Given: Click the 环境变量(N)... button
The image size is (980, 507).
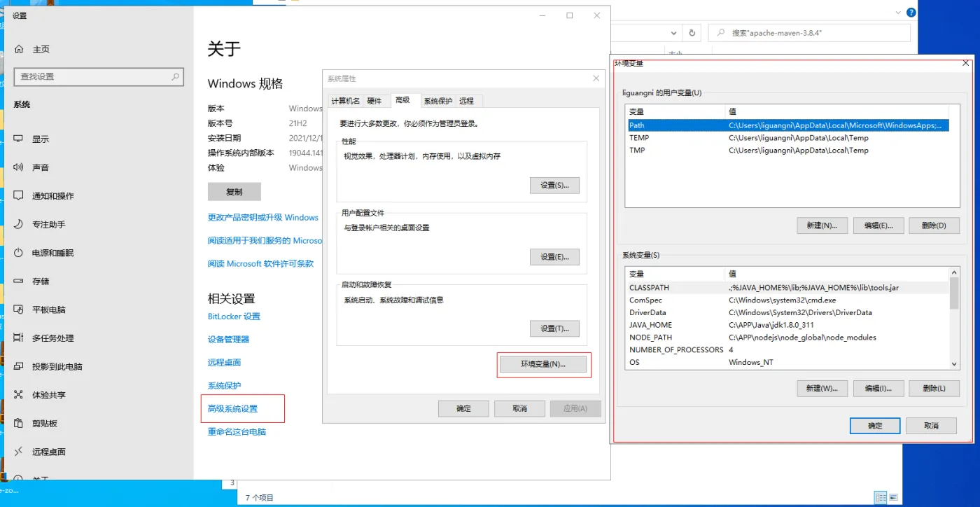Looking at the screenshot, I should click(543, 364).
